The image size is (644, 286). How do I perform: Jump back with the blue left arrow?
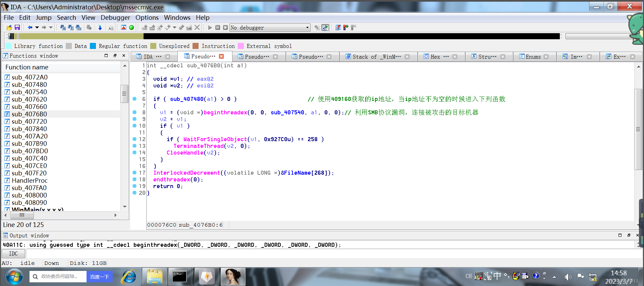pos(30,27)
